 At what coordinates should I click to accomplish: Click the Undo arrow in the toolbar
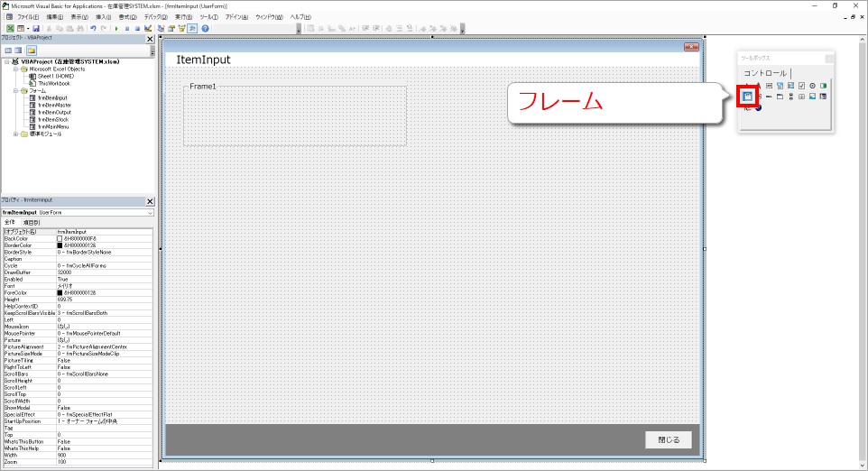pyautogui.click(x=93, y=28)
